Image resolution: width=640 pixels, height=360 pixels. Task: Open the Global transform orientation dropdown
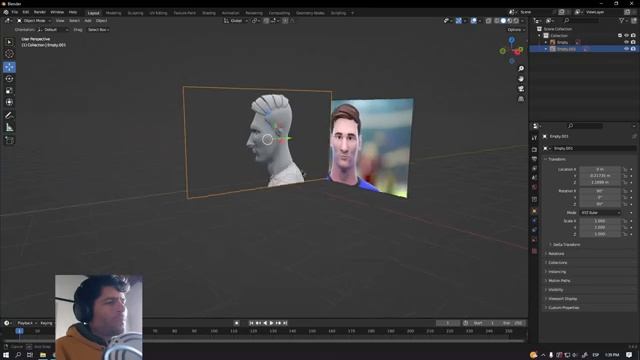click(236, 20)
